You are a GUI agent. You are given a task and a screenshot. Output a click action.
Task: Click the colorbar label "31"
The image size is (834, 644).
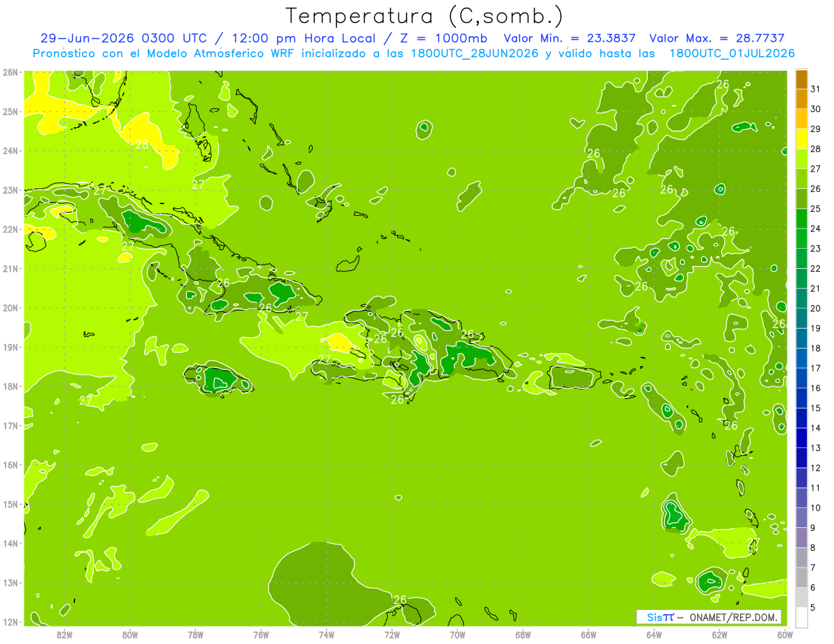point(815,89)
